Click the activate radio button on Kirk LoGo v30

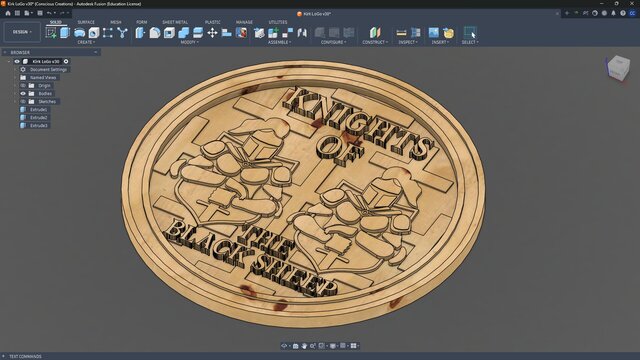click(x=66, y=61)
